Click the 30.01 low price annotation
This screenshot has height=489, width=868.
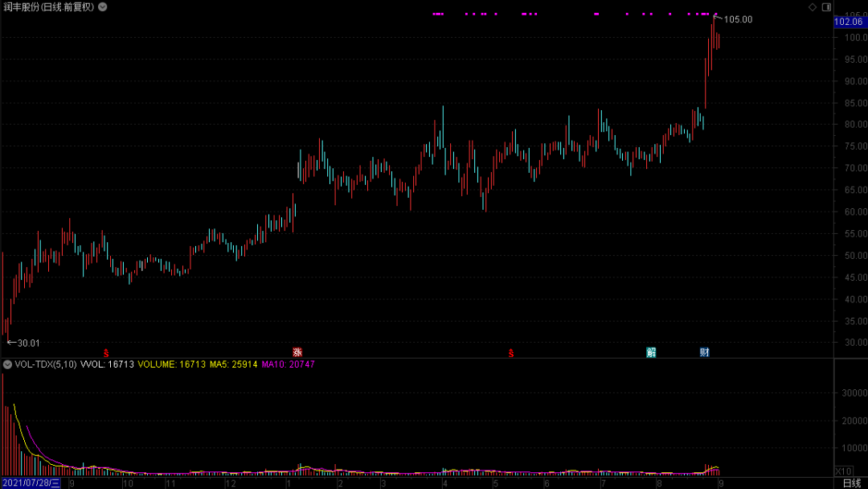point(29,343)
